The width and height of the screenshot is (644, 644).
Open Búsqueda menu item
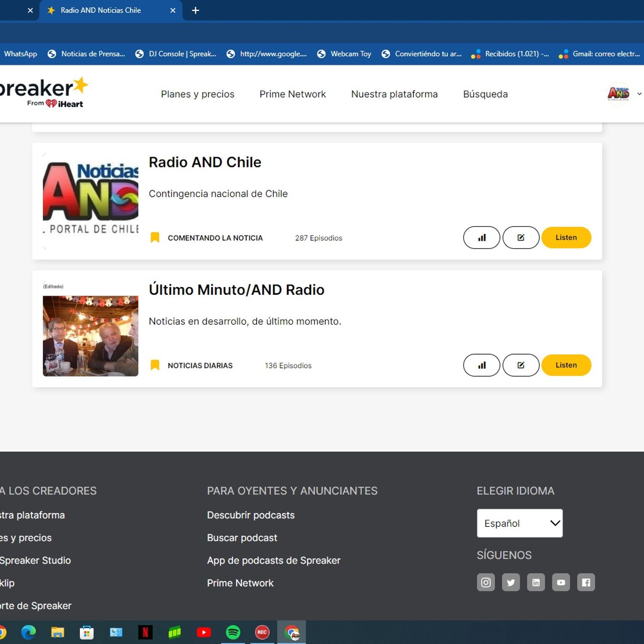[485, 94]
